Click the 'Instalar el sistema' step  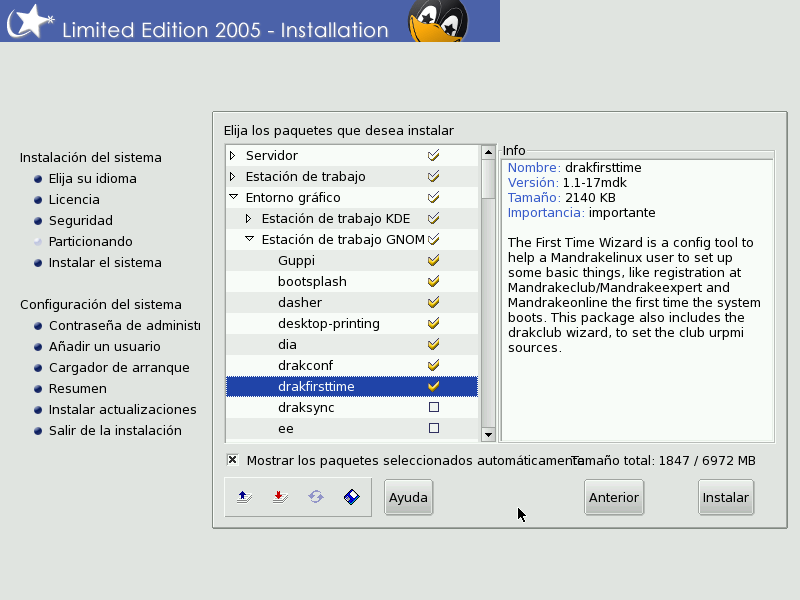(105, 262)
